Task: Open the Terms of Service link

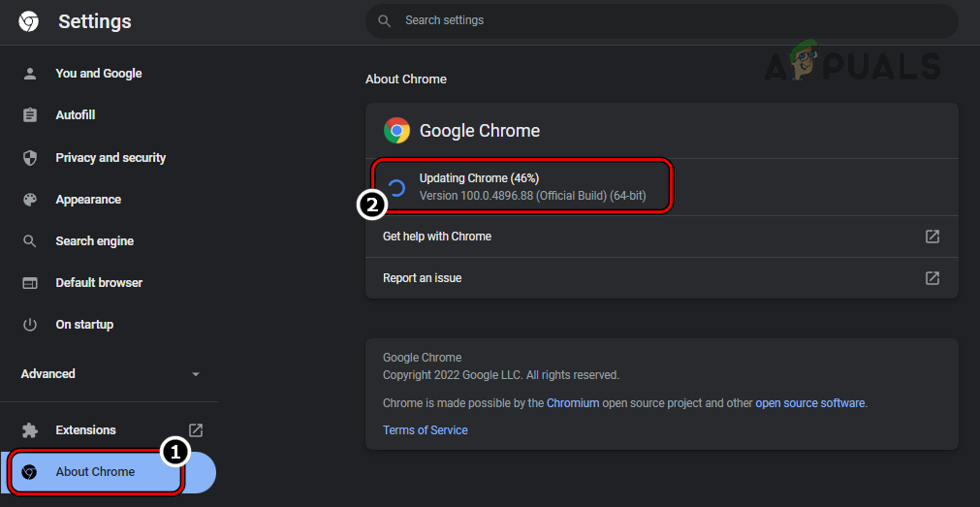Action: click(x=425, y=430)
